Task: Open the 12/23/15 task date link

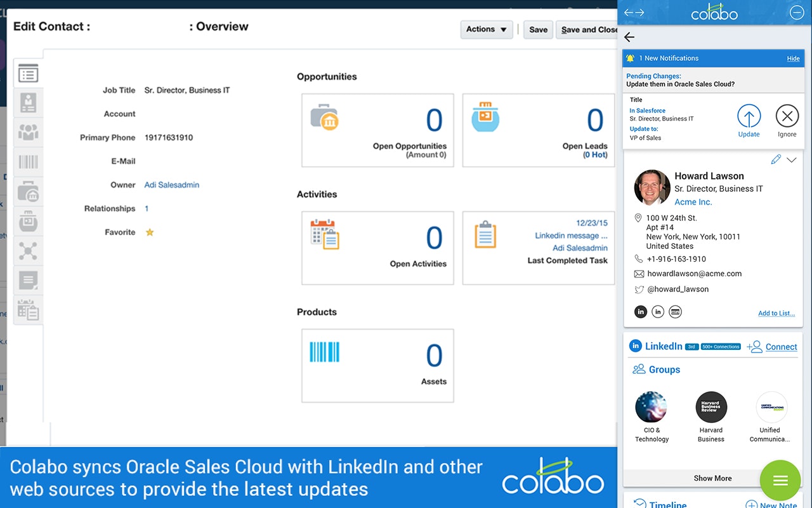Action: coord(591,223)
